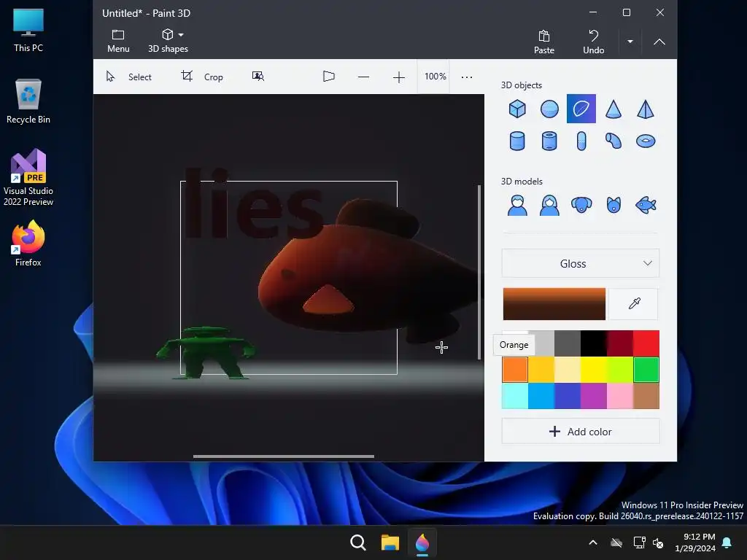Select Visual Studio 2022 Preview shortcut
Viewport: 747px width, 560px height.
(28, 177)
